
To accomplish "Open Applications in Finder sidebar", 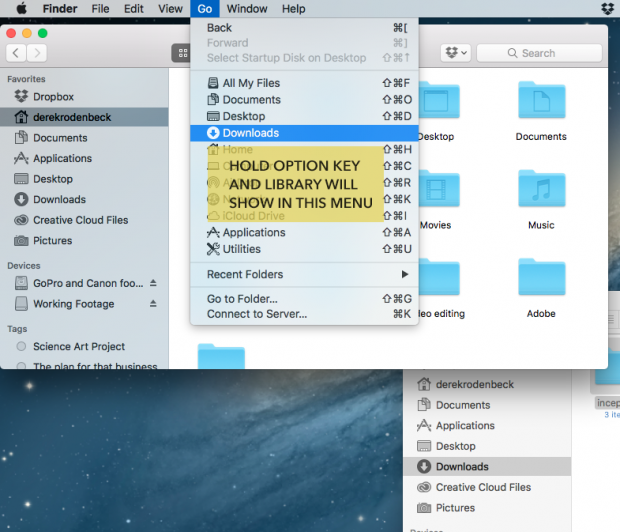I will click(x=84, y=158).
